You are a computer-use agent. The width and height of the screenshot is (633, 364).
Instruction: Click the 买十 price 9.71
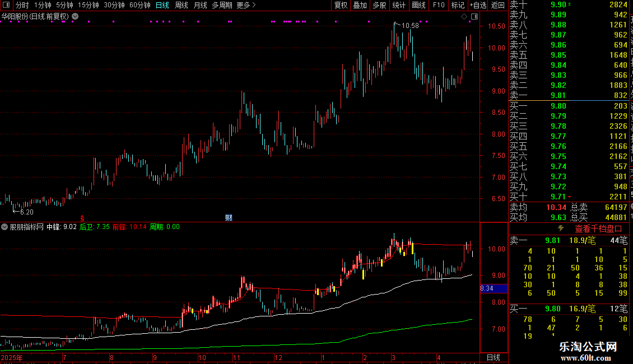click(558, 197)
